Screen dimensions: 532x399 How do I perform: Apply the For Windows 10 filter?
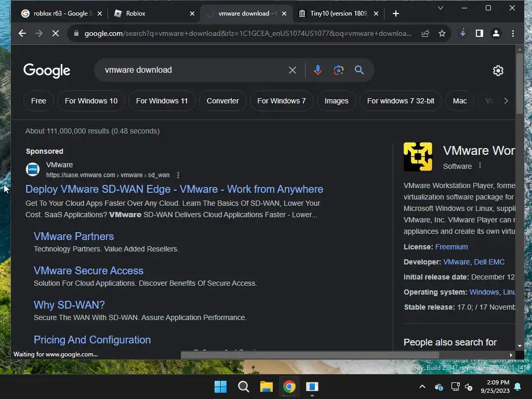91,101
